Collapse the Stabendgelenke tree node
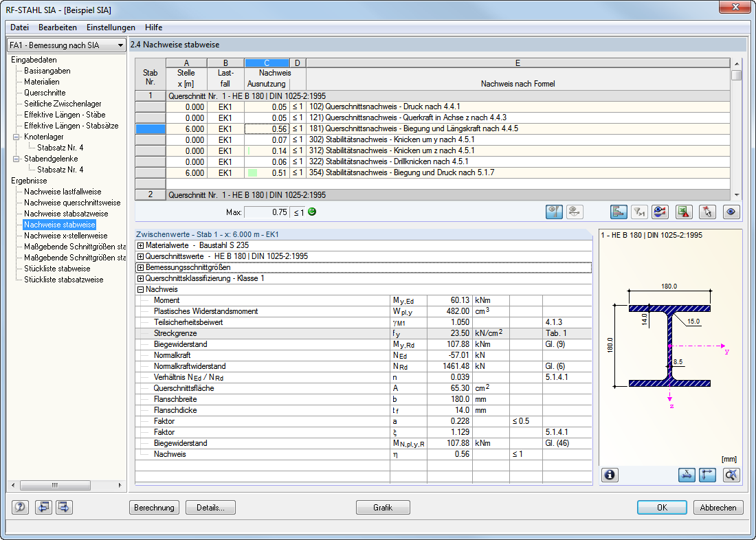The height and width of the screenshot is (540, 756). point(16,159)
